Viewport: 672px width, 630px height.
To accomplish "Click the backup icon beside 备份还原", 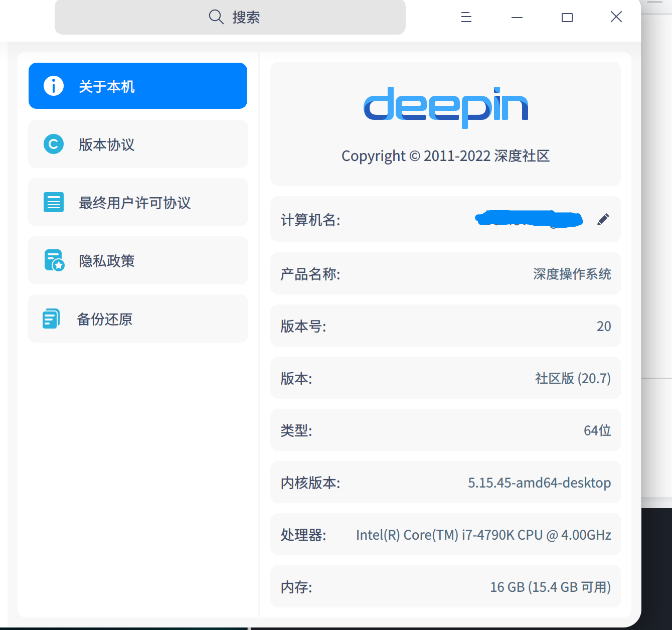I will click(51, 319).
